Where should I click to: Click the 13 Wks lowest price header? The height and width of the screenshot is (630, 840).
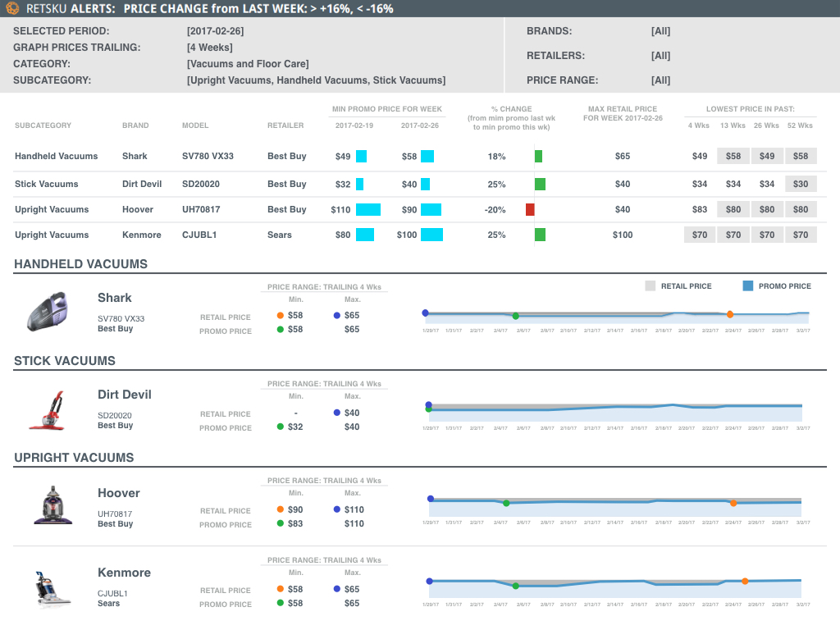pos(733,126)
